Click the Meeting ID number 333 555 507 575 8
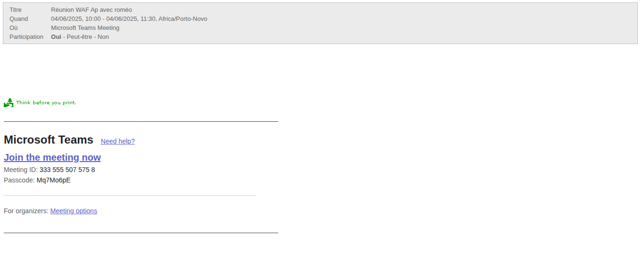Viewport: 644px width, 254px height. coord(67,170)
